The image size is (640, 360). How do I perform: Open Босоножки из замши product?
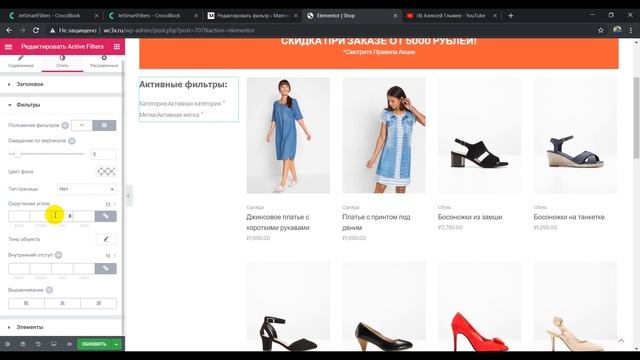pyautogui.click(x=470, y=217)
